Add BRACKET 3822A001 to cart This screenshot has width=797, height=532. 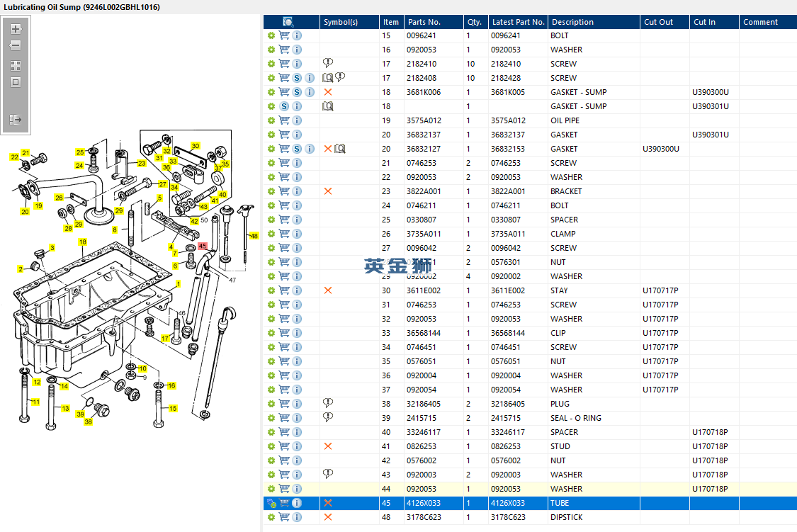click(284, 191)
